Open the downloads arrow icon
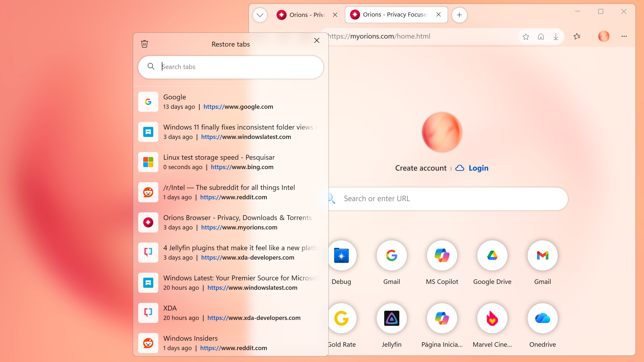Screen dimensions: 644x362 (x=556, y=37)
